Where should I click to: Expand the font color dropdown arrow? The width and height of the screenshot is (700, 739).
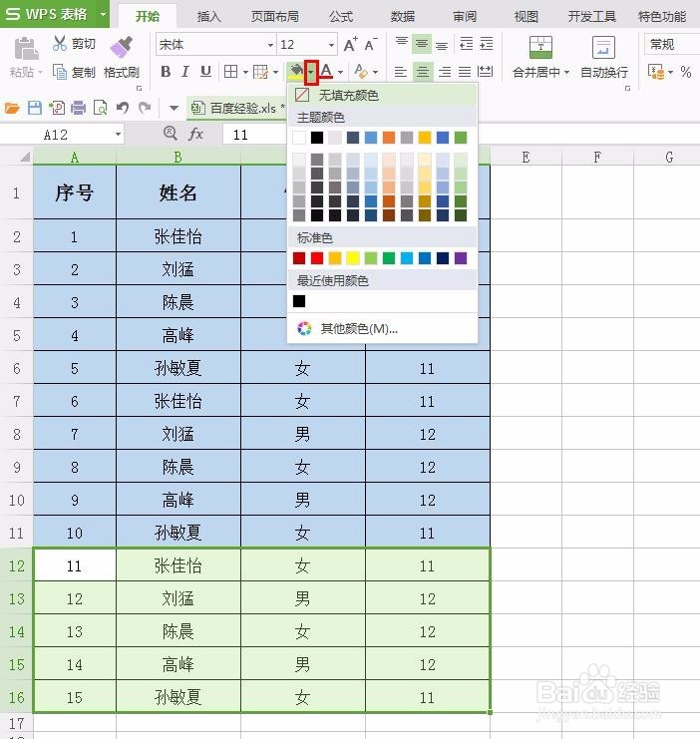tap(340, 72)
